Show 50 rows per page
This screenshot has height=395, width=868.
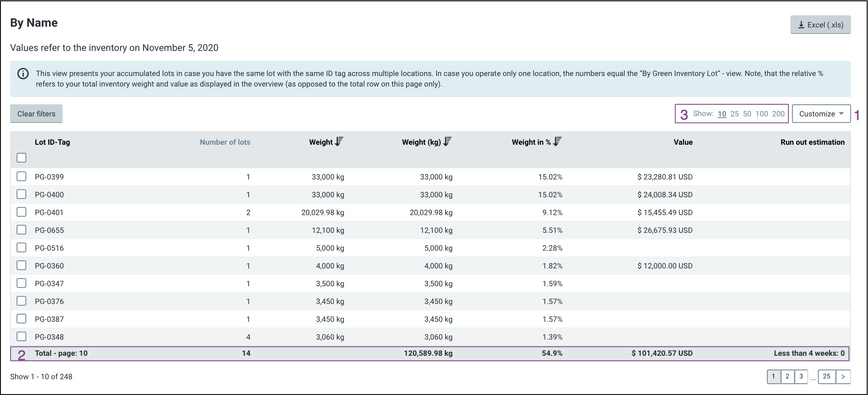(x=747, y=114)
